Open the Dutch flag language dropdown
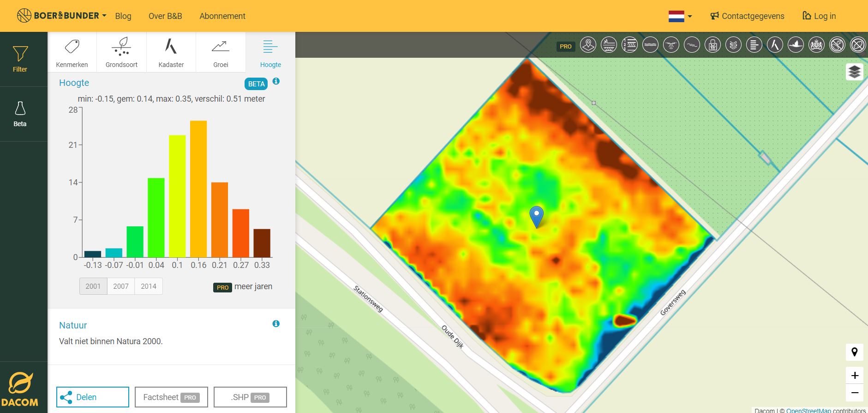Screen dimensions: 868x413 click(680, 16)
